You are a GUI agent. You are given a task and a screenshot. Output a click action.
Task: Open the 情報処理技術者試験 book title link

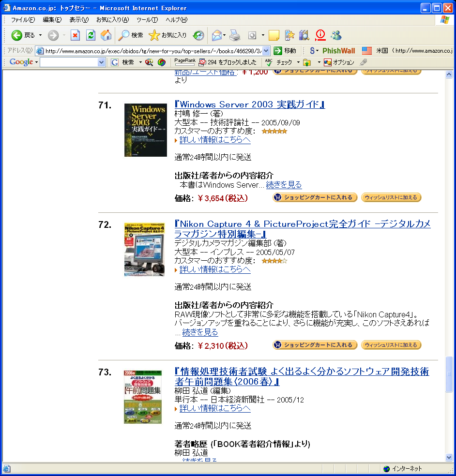[x=302, y=376]
